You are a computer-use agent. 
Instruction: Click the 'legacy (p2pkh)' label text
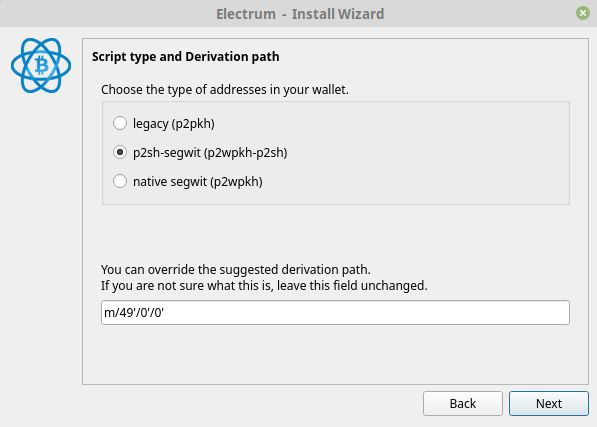(174, 124)
